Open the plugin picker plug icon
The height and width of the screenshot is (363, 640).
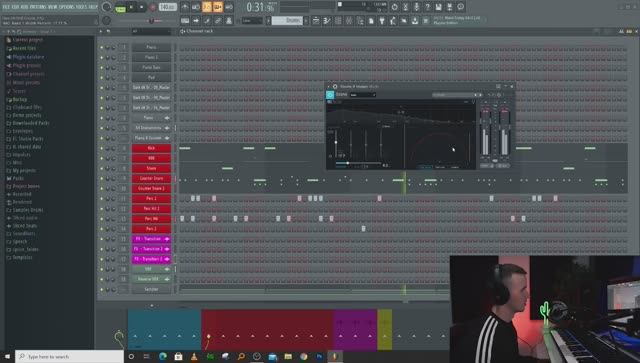tap(382, 20)
